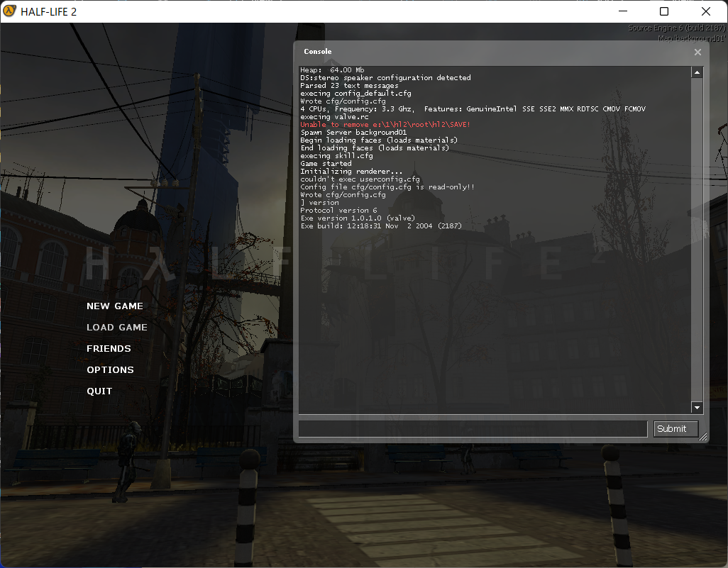Maximize the Half-Life 2 window
Screen dimensions: 728x568
(664, 11)
